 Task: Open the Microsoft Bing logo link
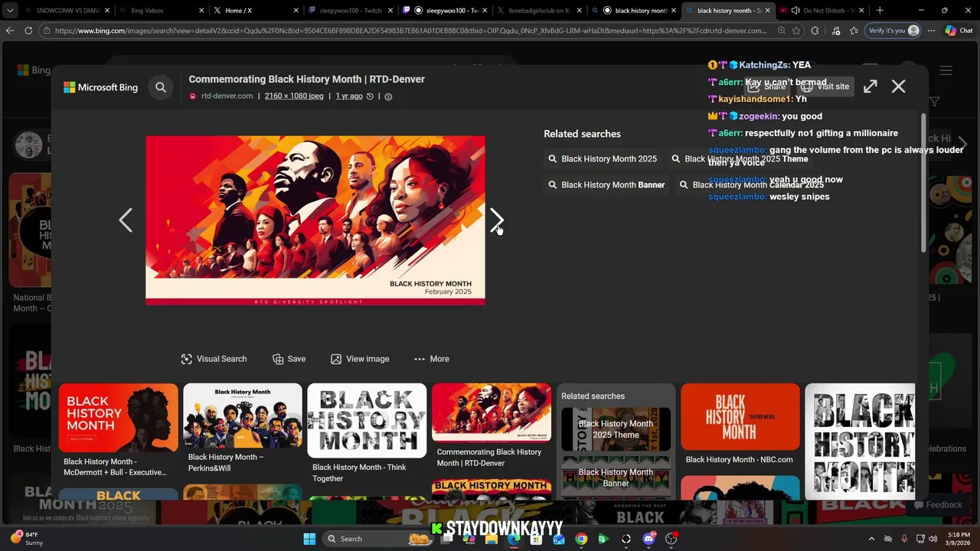click(x=100, y=87)
